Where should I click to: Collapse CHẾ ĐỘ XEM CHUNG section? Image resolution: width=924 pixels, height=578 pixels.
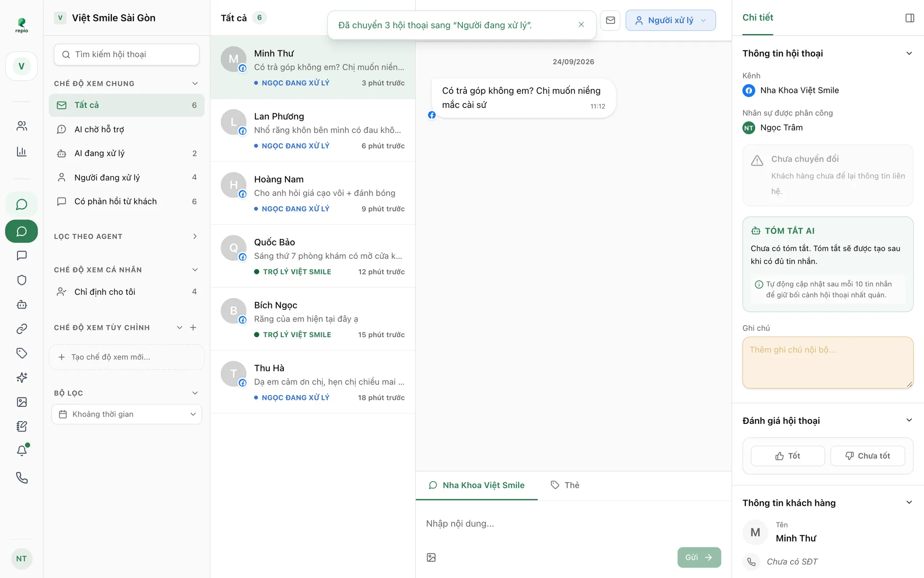(x=195, y=83)
